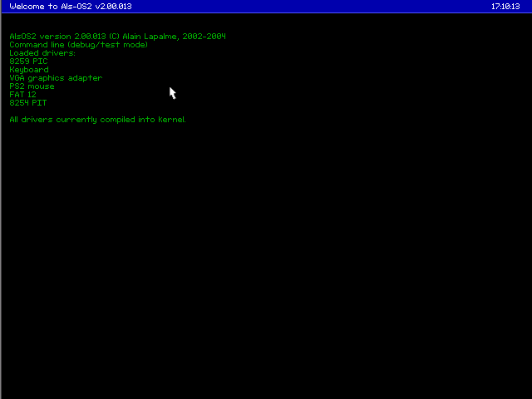The image size is (532, 399).
Task: Click the 'VGA graphics adapter' driver entry
Action: (x=56, y=78)
